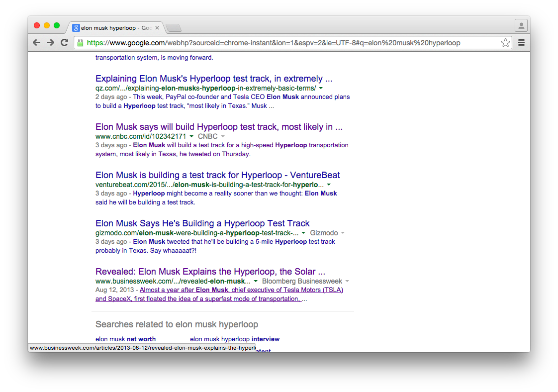Open the Gizmodo source dropdown arrow
Screen dimensions: 558x392
pos(343,233)
